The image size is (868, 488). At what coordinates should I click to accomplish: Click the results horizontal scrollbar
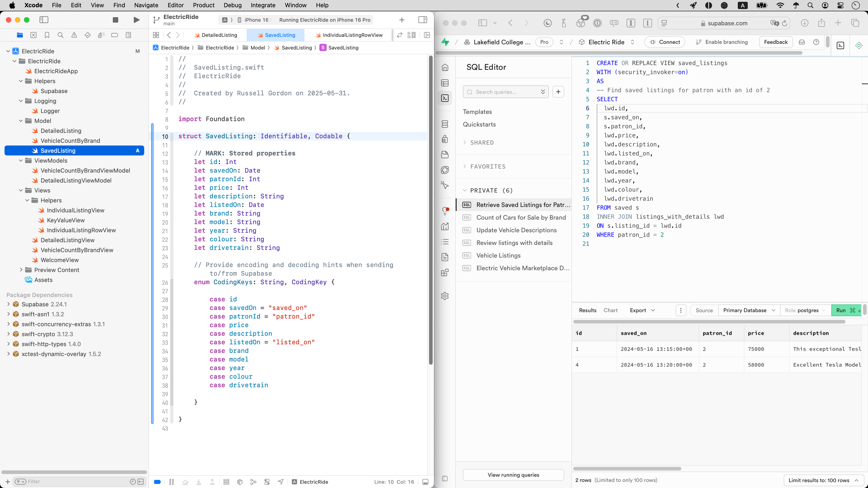click(627, 469)
